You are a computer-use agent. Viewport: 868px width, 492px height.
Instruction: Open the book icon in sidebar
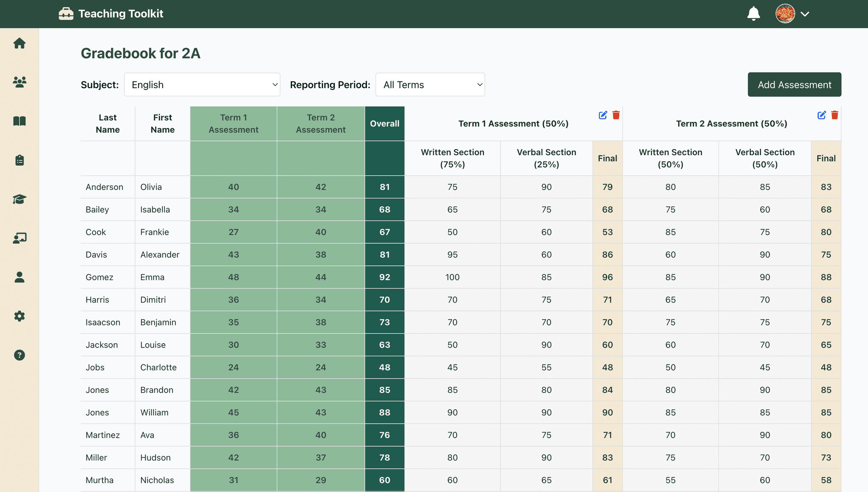(19, 121)
